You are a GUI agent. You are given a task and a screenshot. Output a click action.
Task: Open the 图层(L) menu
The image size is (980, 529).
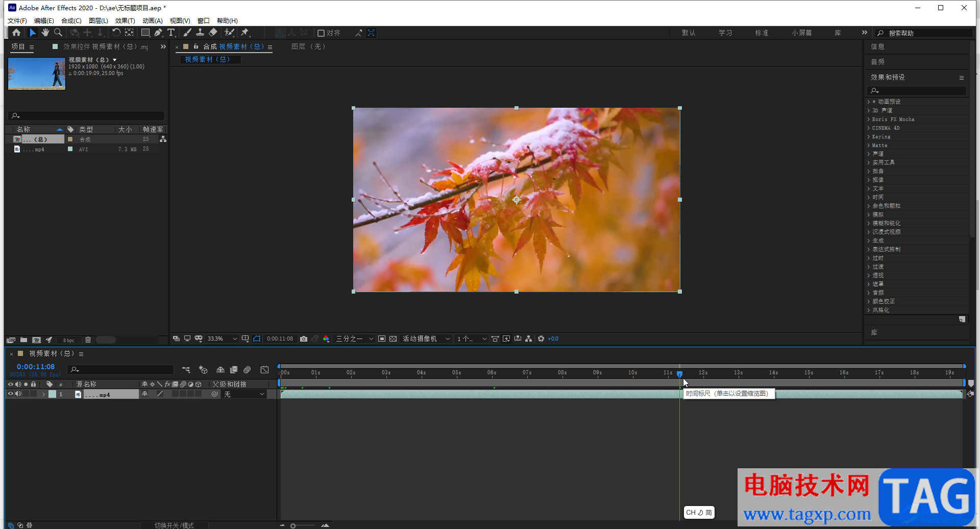99,20
